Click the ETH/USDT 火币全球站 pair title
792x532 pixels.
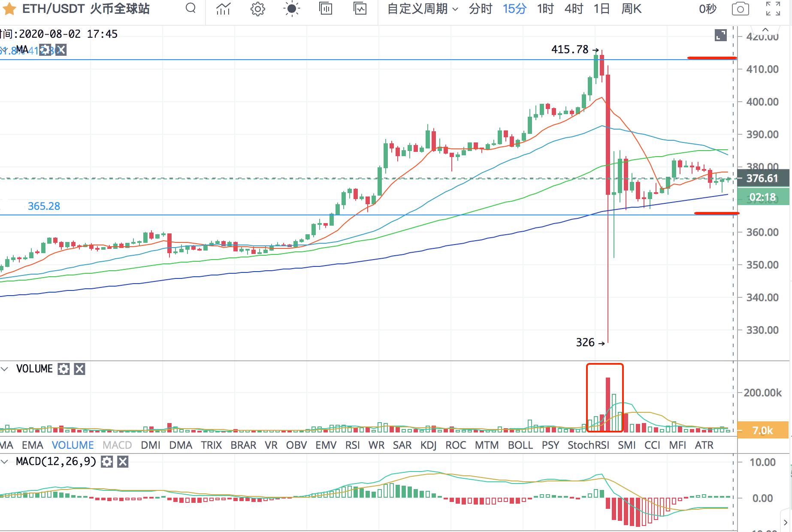tap(85, 9)
